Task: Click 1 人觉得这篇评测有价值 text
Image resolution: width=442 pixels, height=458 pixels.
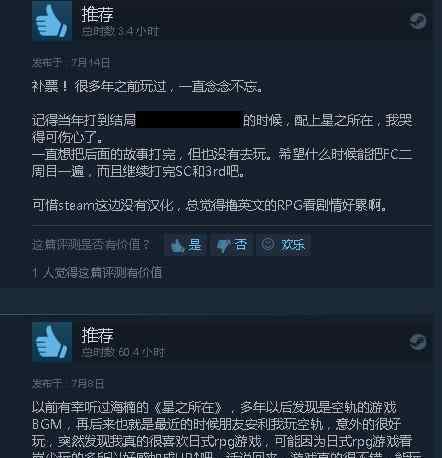Action: click(97, 273)
